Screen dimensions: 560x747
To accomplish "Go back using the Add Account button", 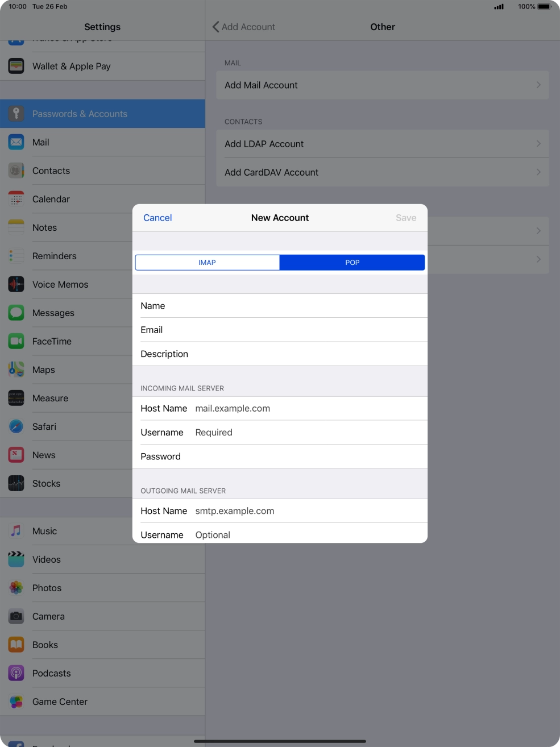I will pos(243,27).
